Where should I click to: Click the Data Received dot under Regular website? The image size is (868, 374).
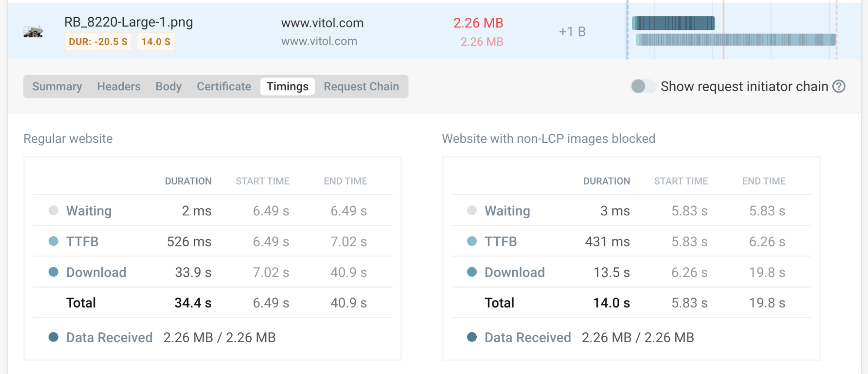tap(53, 337)
